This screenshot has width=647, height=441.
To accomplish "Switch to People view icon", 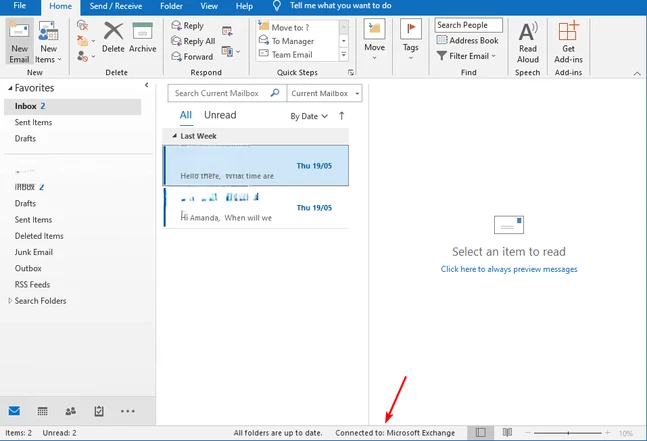I will (x=71, y=411).
